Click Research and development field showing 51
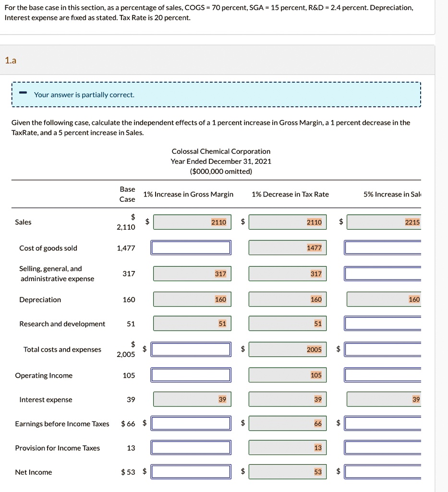 [x=192, y=323]
